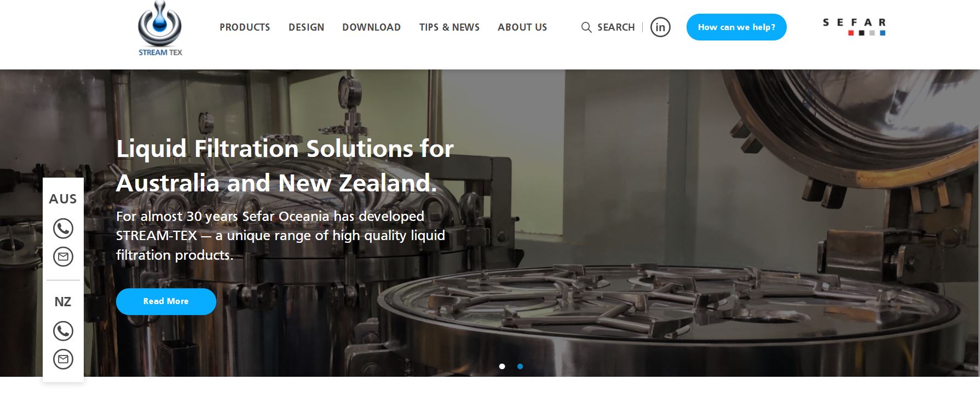Viewport: 980px width, 420px height.
Task: Open the PRODUCTS menu
Action: pos(245,27)
